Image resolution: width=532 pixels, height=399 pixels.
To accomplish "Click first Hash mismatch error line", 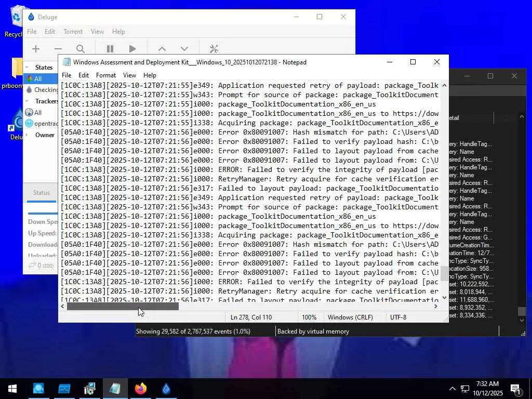I will click(249, 132).
